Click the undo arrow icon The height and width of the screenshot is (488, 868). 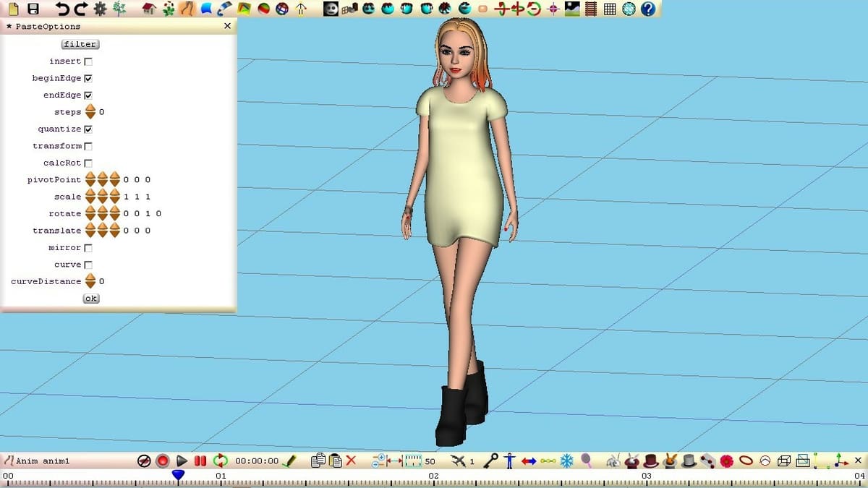click(x=63, y=9)
